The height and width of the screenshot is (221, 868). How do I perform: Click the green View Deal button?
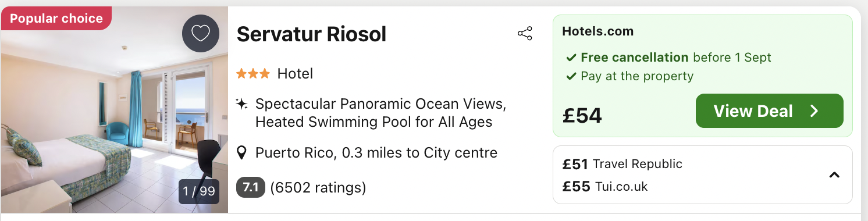(x=769, y=111)
